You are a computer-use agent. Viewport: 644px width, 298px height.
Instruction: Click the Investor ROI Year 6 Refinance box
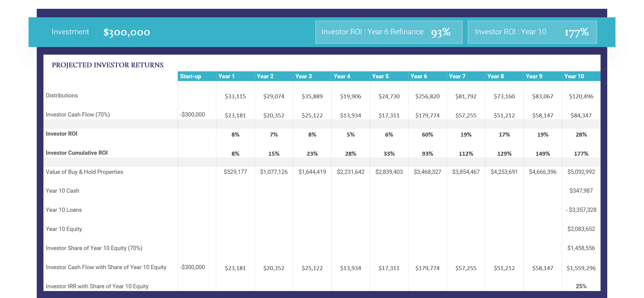[x=389, y=32]
